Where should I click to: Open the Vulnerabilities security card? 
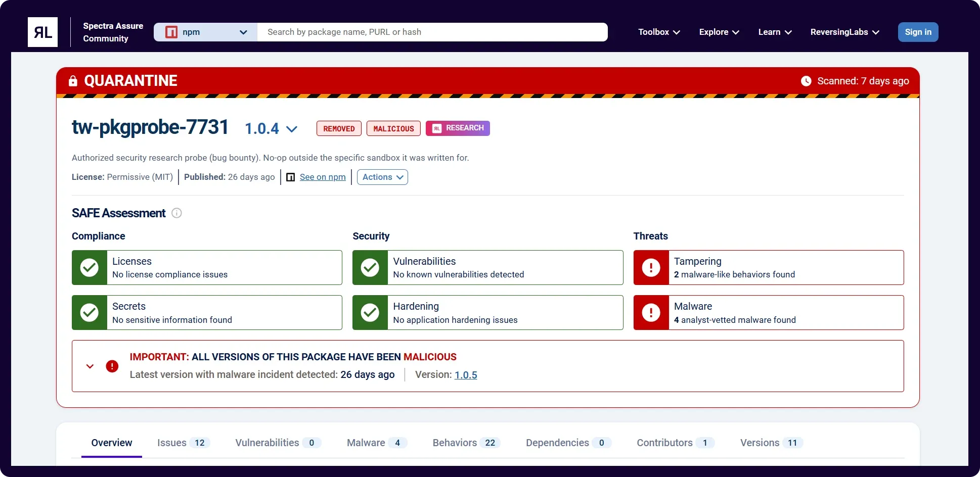(488, 267)
